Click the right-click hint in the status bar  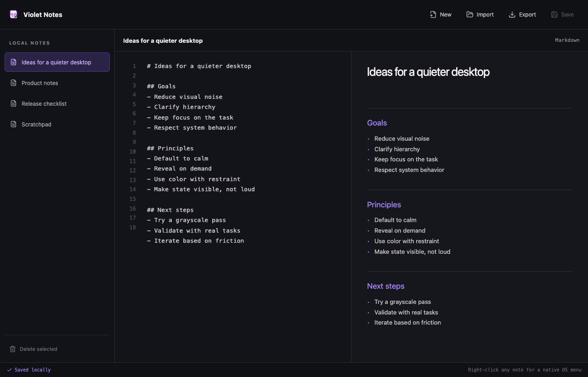[525, 370]
